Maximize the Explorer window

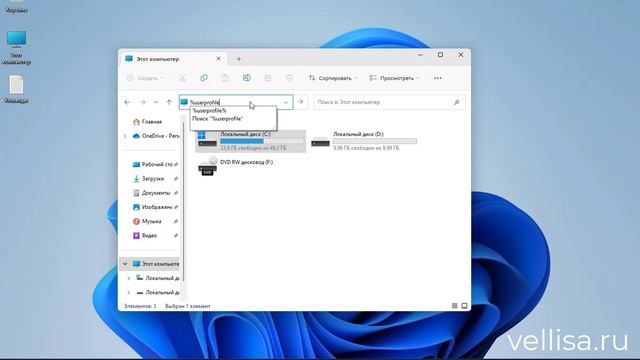(x=440, y=54)
